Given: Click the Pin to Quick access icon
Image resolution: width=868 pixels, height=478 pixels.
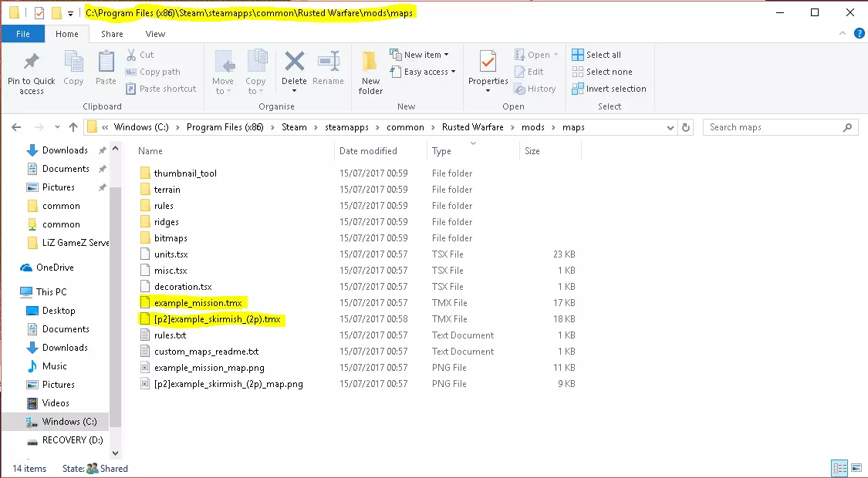Looking at the screenshot, I should pyautogui.click(x=31, y=61).
